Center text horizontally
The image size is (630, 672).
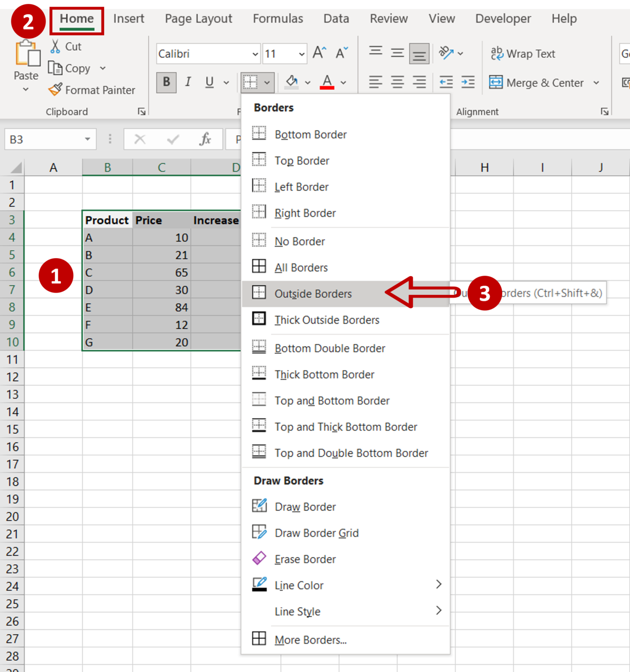click(397, 82)
